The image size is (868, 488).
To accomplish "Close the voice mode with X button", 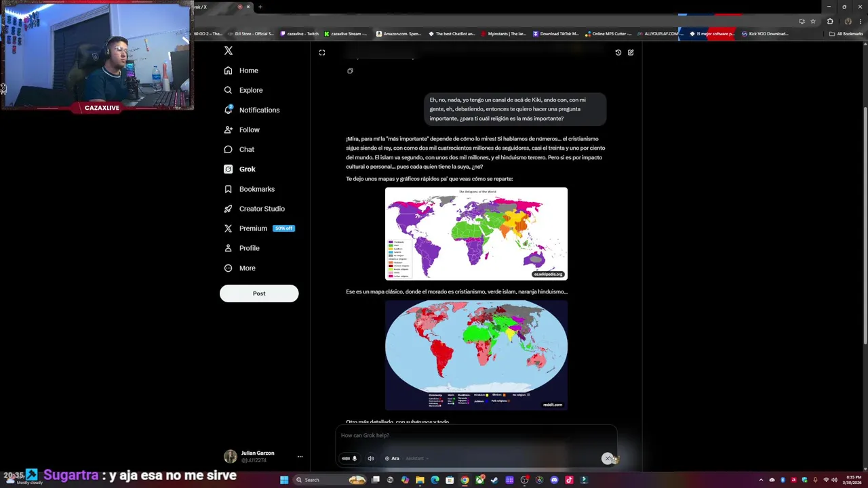I will (608, 458).
